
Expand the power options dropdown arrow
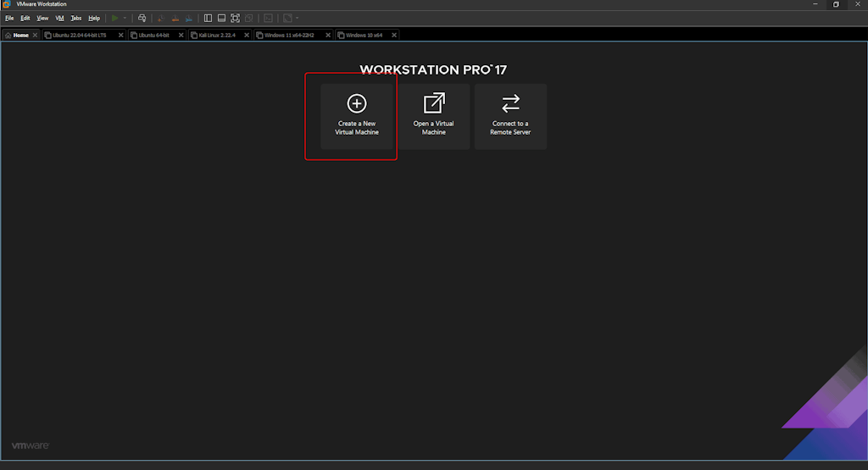(125, 19)
